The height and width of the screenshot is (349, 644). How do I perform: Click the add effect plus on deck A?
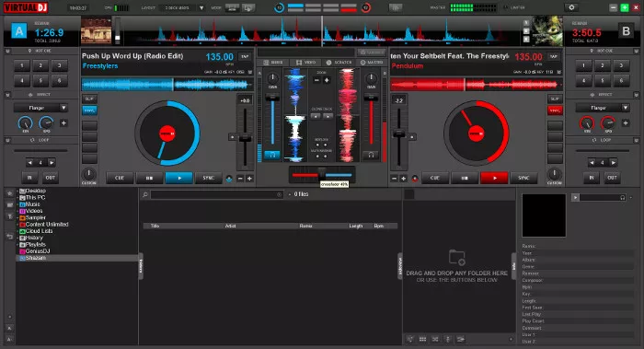click(63, 122)
